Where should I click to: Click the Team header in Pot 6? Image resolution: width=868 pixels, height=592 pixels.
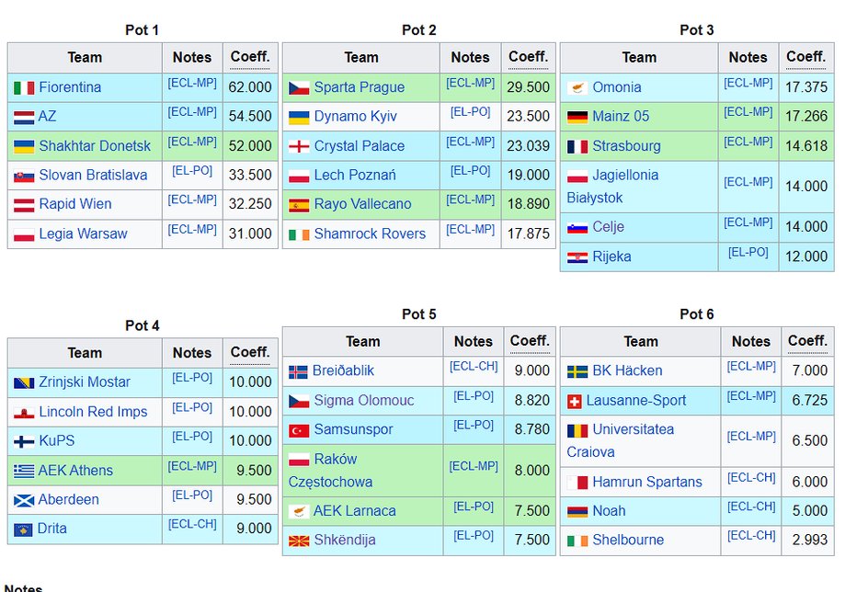click(640, 341)
